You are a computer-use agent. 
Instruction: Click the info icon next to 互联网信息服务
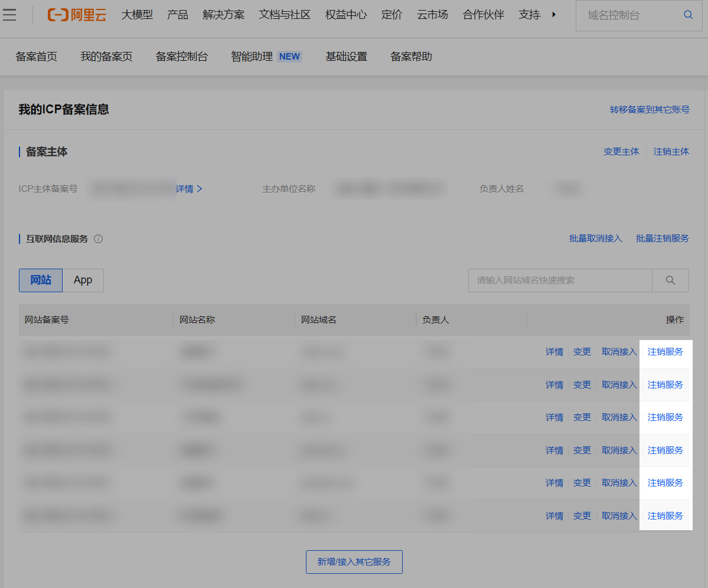(x=98, y=239)
